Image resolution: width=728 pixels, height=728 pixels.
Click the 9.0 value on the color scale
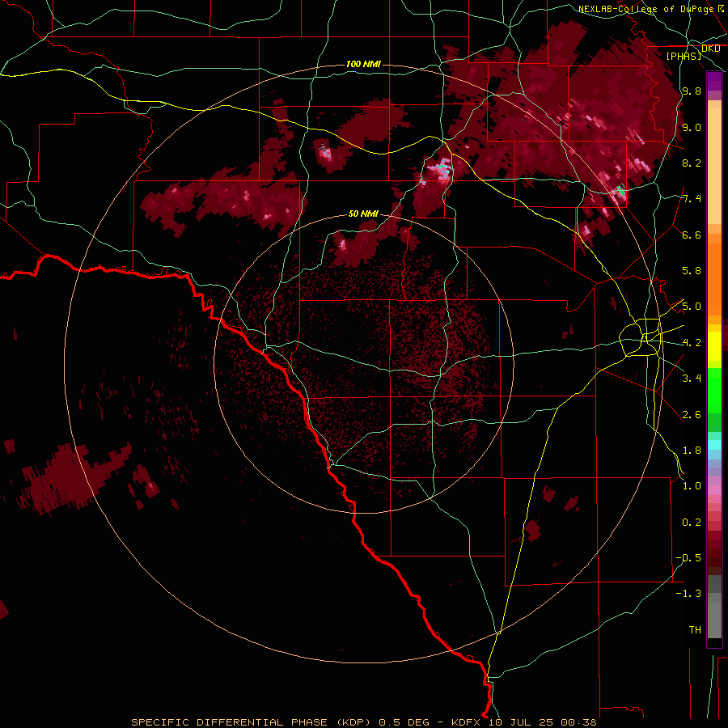pyautogui.click(x=692, y=128)
